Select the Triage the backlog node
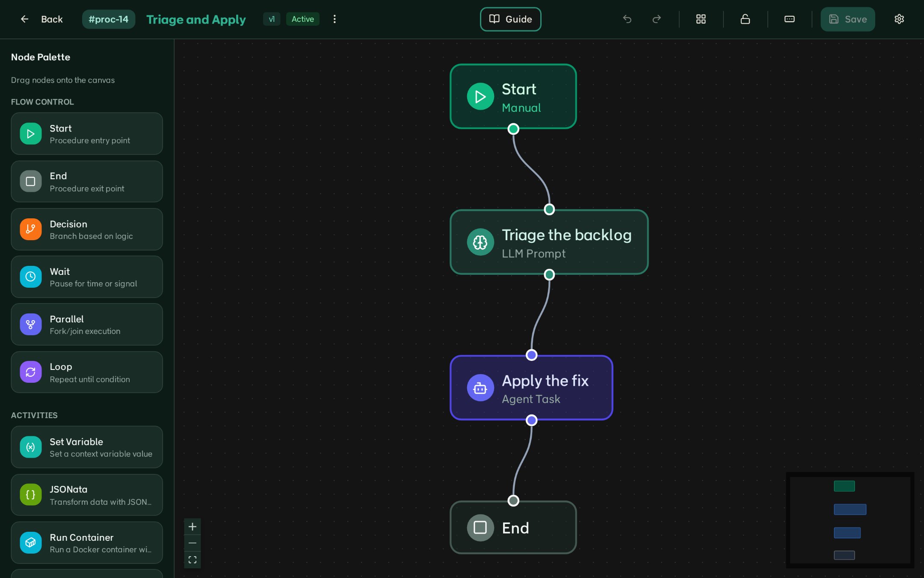The width and height of the screenshot is (924, 578). (x=549, y=242)
